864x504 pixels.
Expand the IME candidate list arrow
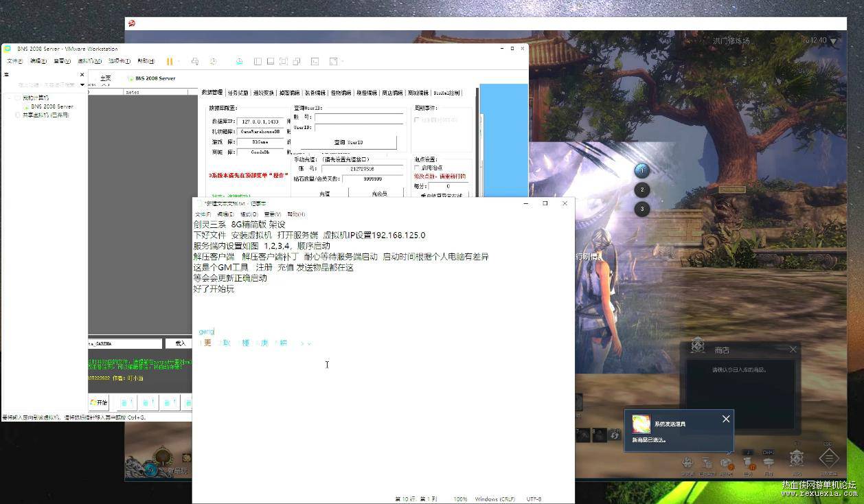tap(309, 343)
